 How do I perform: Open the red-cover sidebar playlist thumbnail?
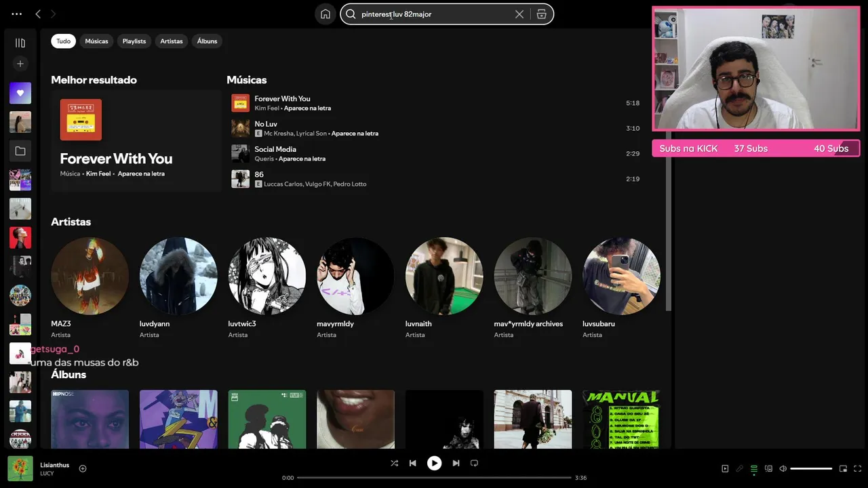click(x=20, y=238)
